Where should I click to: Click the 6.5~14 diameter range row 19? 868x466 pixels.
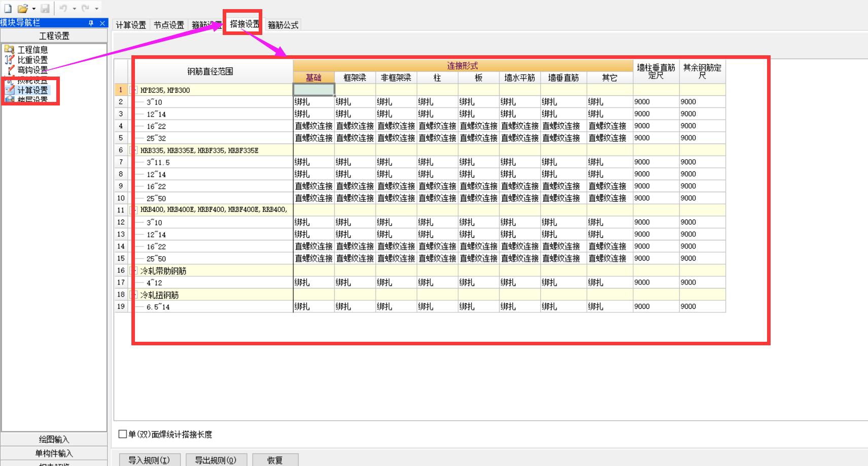[x=158, y=307]
